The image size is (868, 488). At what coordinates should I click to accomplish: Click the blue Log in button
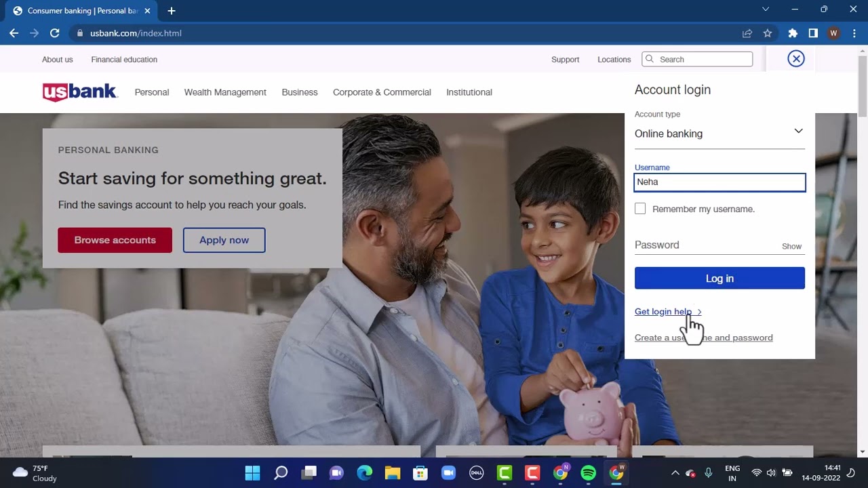tap(719, 278)
